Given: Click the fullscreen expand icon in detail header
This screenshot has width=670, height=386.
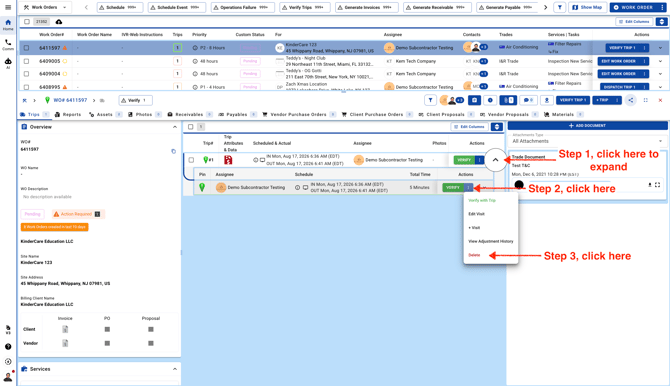Looking at the screenshot, I should coord(646,100).
